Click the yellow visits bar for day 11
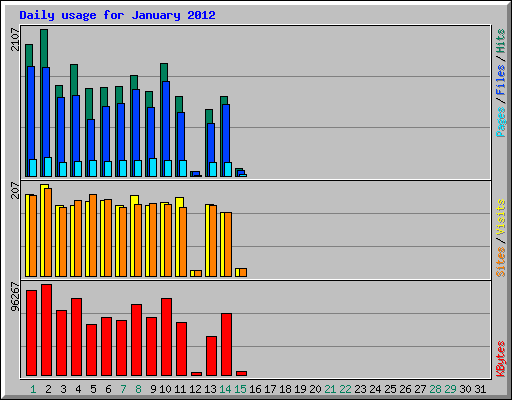The height and width of the screenshot is (400, 512). pos(178,237)
